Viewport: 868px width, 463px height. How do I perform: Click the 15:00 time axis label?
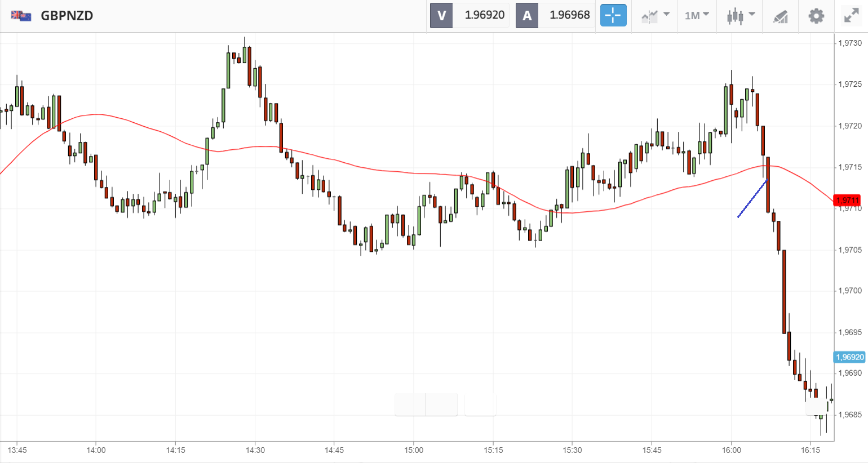pos(414,450)
